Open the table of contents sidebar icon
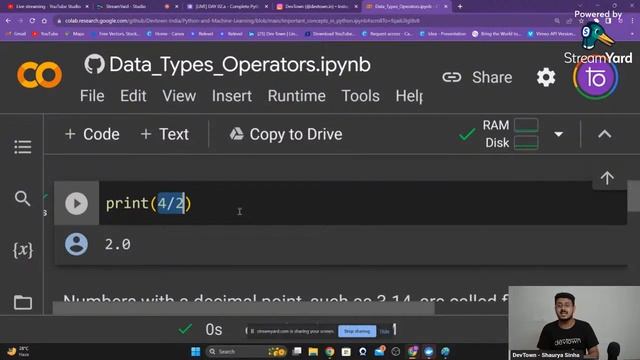 pos(22,147)
